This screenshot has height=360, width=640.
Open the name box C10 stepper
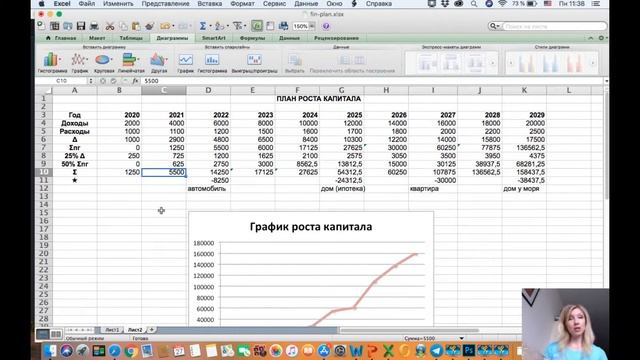(91, 81)
